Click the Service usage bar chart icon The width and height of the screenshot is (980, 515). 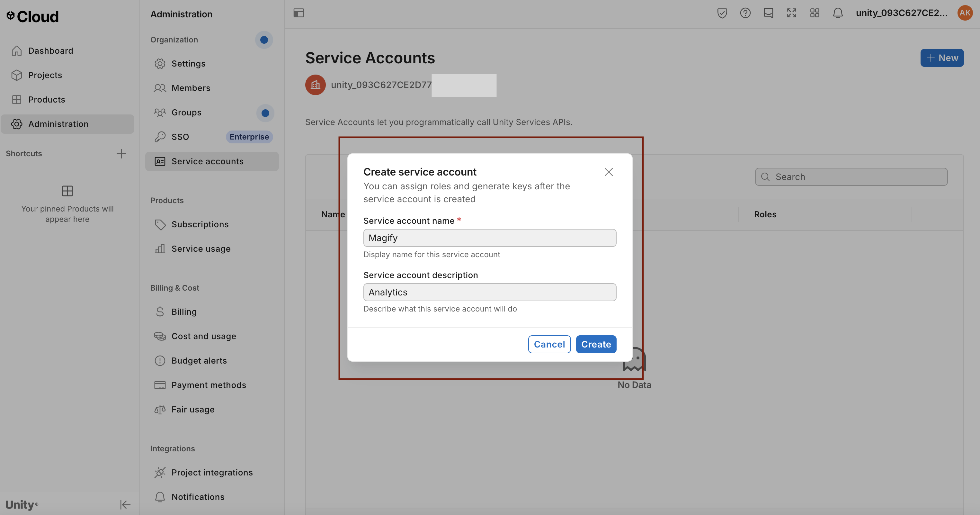(160, 249)
